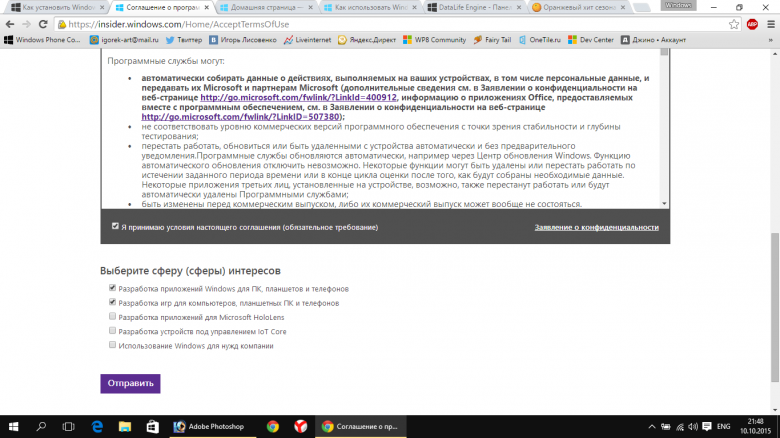Open the network icon in the tray

pyautogui.click(x=680, y=427)
